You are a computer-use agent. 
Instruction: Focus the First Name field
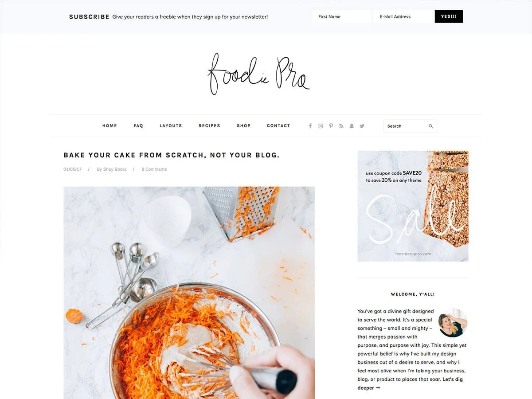(x=342, y=16)
